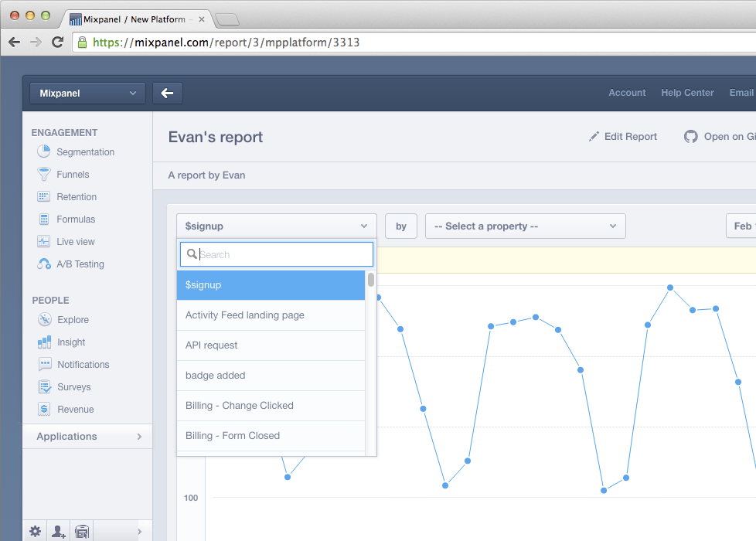Select $signup in the event list
This screenshot has height=541, width=756.
(x=271, y=285)
